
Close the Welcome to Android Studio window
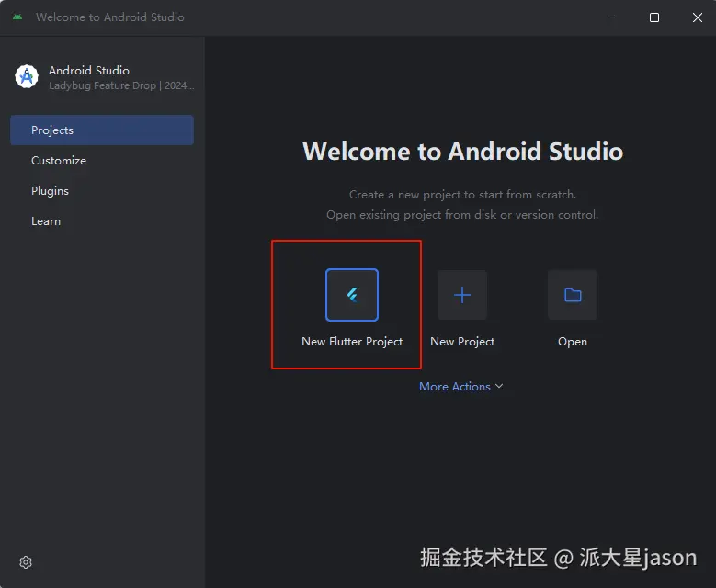tap(698, 17)
